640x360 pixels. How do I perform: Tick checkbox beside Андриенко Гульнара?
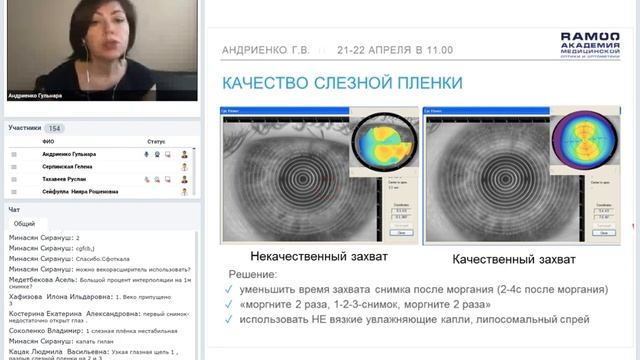pyautogui.click(x=14, y=154)
